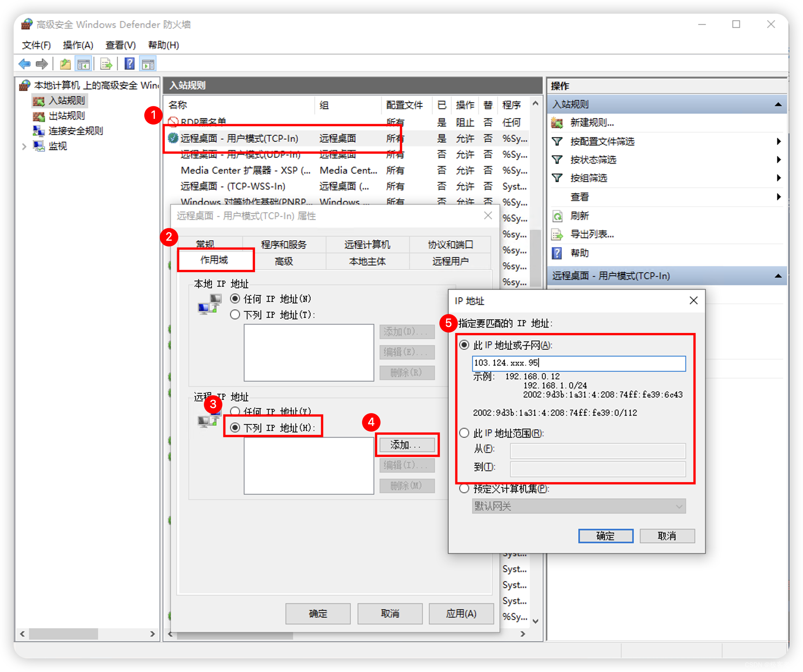Select local 任何 IP 地址(N) radio button
803x672 pixels.
(x=235, y=299)
